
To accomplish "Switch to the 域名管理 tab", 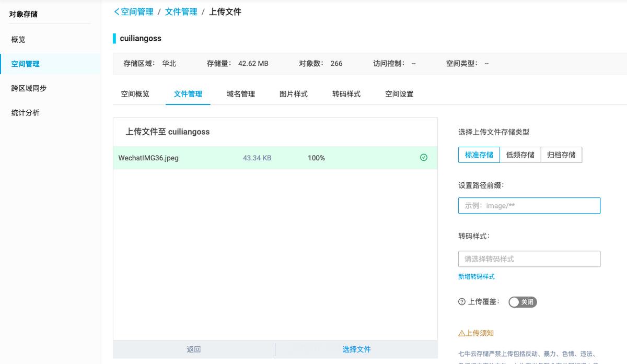I will click(241, 94).
